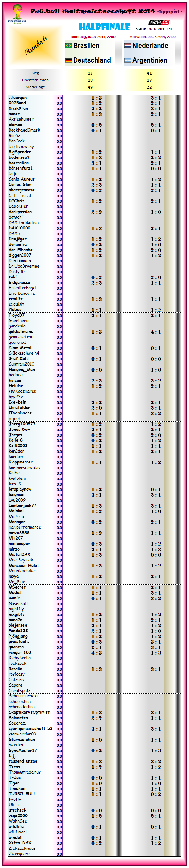Click geldistmeins' 4 : 1 Netherlands-Argentina tip

coord(156,332)
